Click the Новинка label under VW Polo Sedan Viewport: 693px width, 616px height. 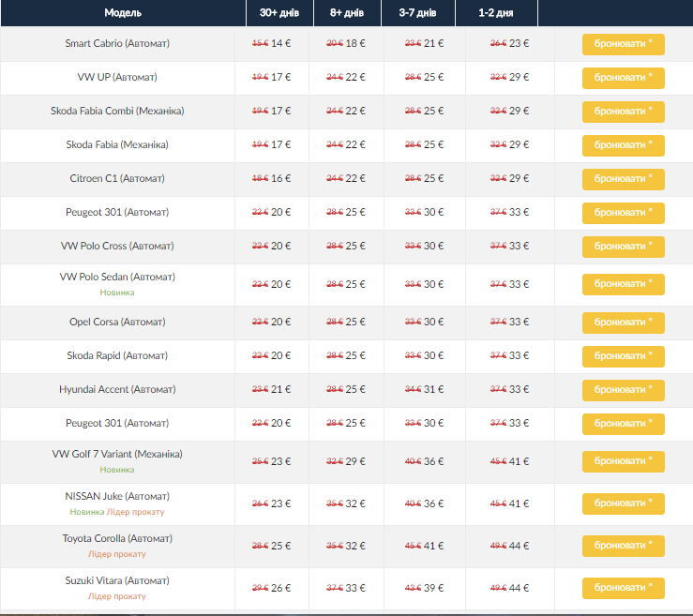tap(117, 293)
